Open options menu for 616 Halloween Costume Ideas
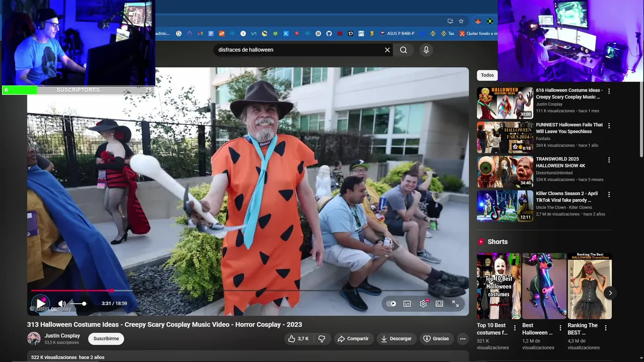 pos(609,92)
